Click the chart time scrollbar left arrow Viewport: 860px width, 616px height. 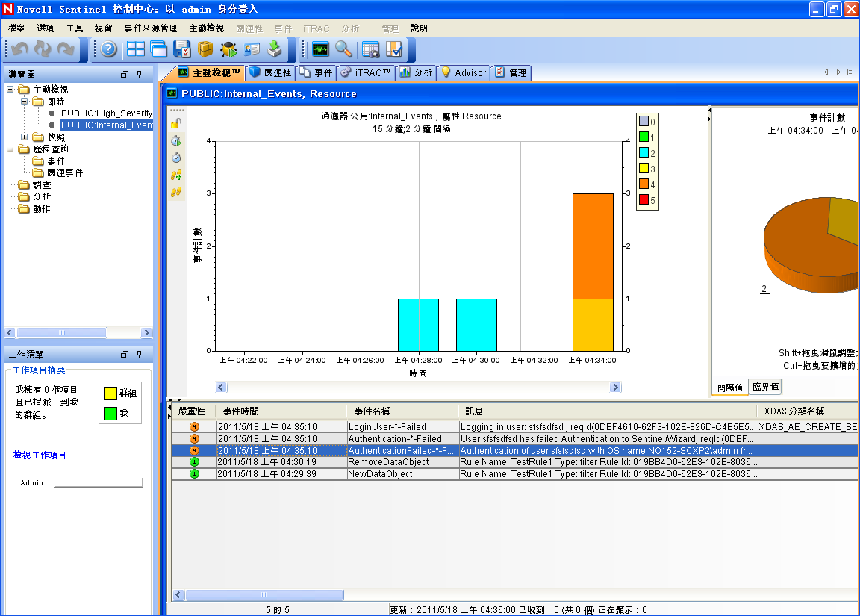[221, 388]
